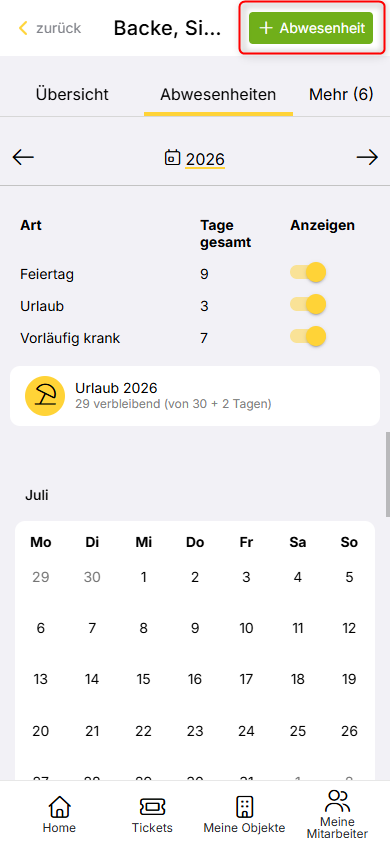Viewport: 390px width, 844px height.
Task: Open Meine Mitarbeiter people icon
Action: coord(338,801)
